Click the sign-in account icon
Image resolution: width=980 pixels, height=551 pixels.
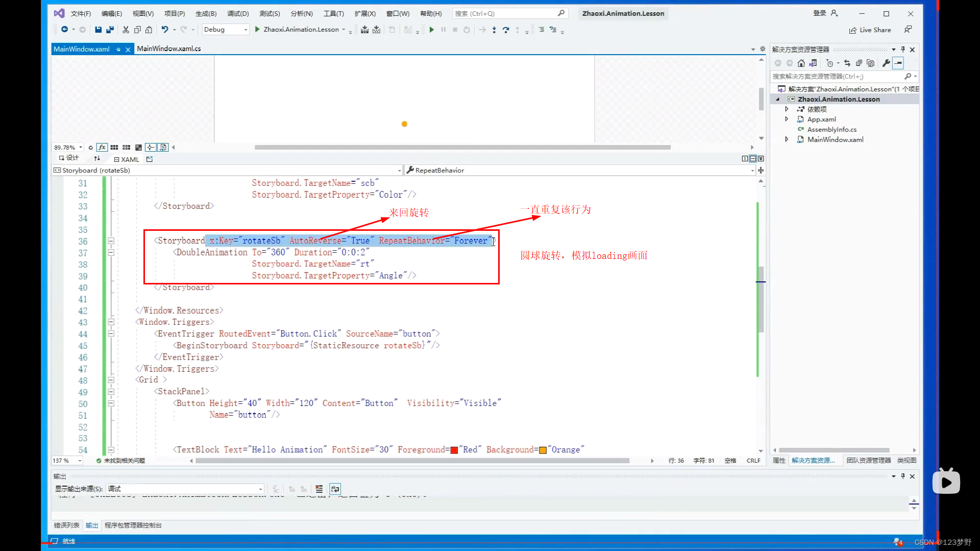tap(835, 13)
